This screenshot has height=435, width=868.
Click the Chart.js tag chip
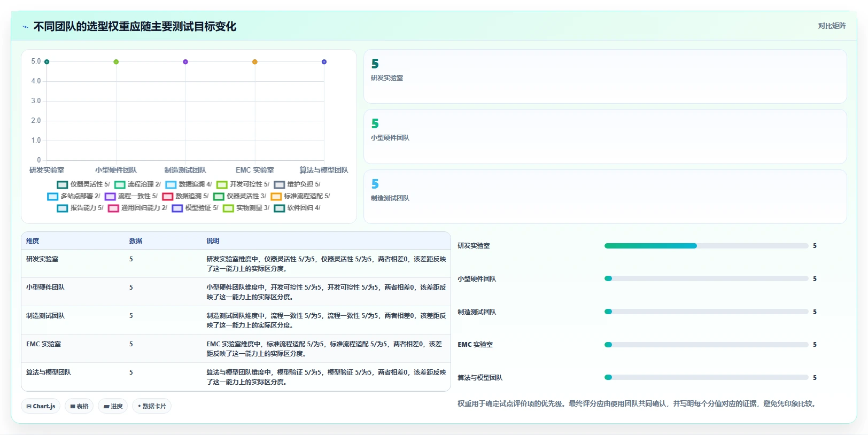41,406
